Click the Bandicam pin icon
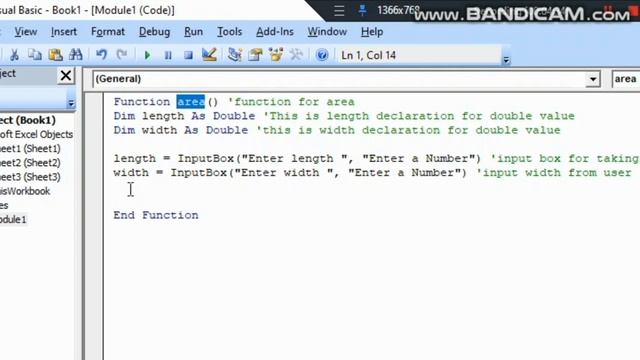This screenshot has height=360, width=640. [362, 11]
